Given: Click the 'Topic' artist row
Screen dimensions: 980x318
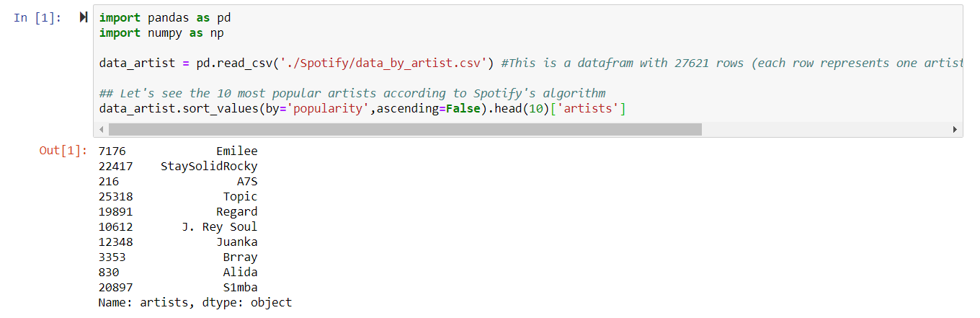Looking at the screenshot, I should tap(240, 196).
